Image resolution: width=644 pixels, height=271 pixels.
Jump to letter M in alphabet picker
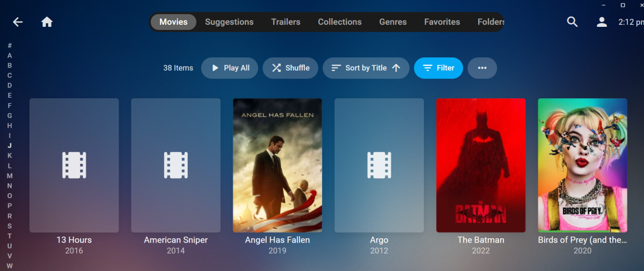[10, 176]
